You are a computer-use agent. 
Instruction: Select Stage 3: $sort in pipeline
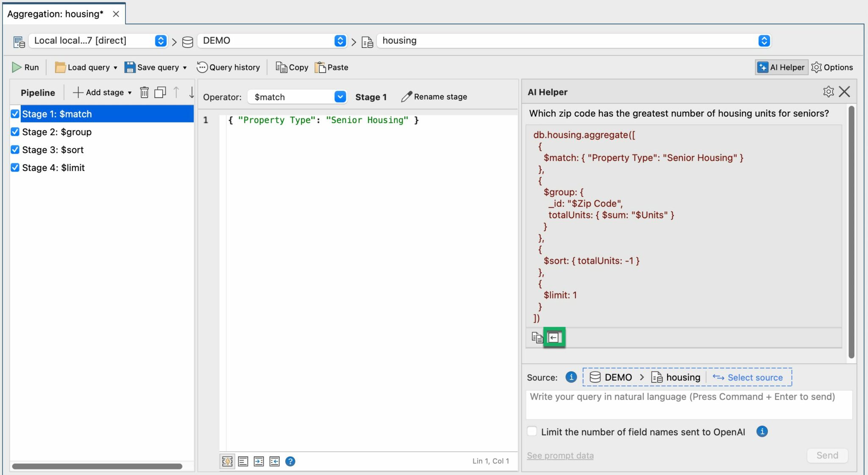pyautogui.click(x=53, y=150)
